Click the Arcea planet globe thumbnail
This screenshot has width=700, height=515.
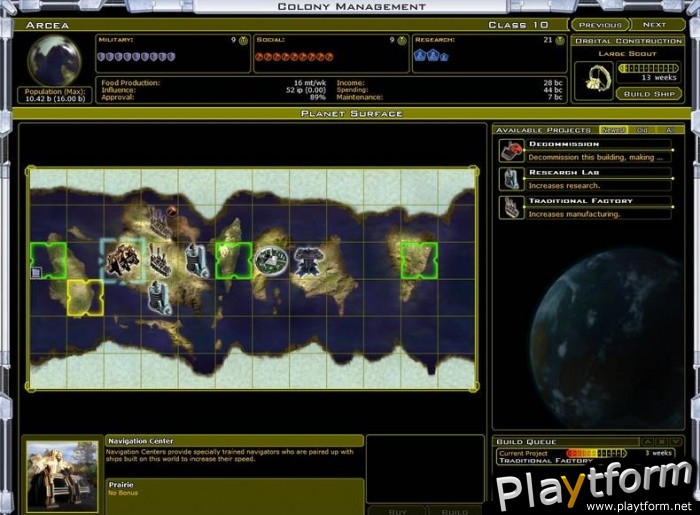pos(54,60)
